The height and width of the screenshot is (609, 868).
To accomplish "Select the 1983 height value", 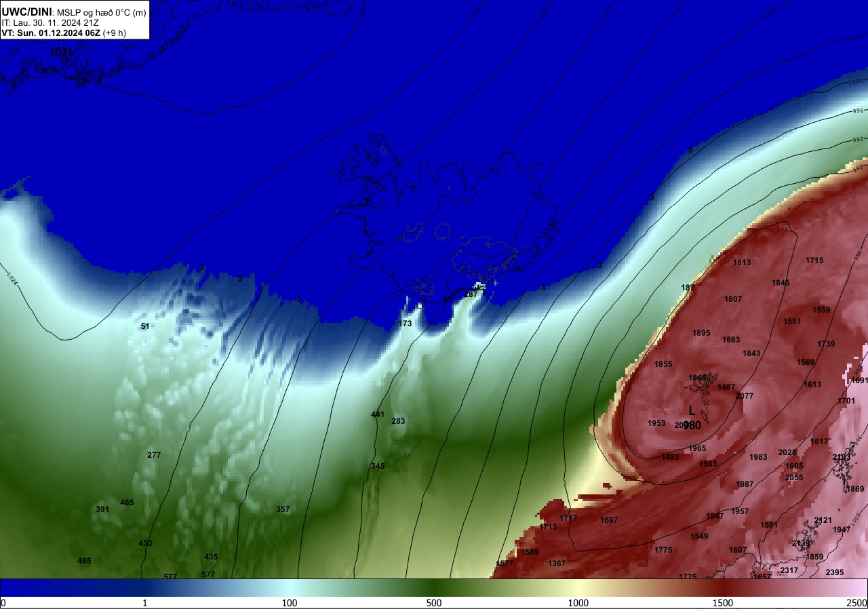I will [x=758, y=457].
